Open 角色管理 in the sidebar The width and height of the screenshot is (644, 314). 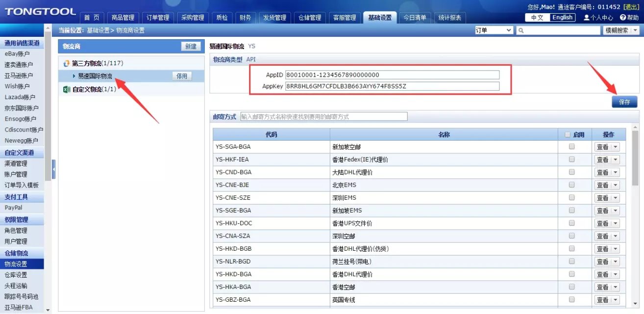click(x=16, y=231)
